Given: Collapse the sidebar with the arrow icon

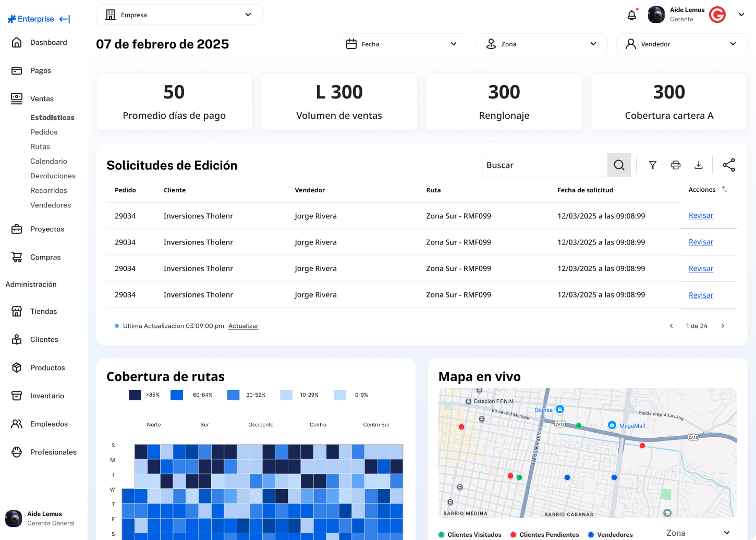Looking at the screenshot, I should pos(65,19).
